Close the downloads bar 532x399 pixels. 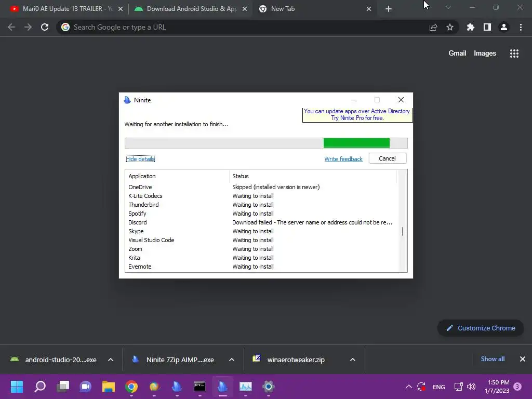tap(523, 359)
